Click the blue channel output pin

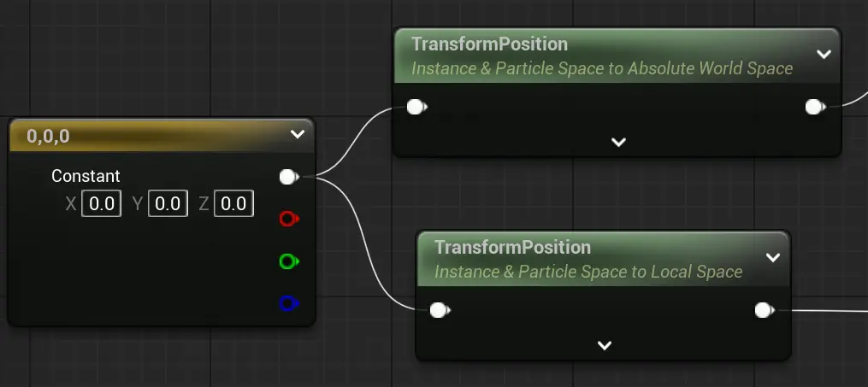point(288,303)
